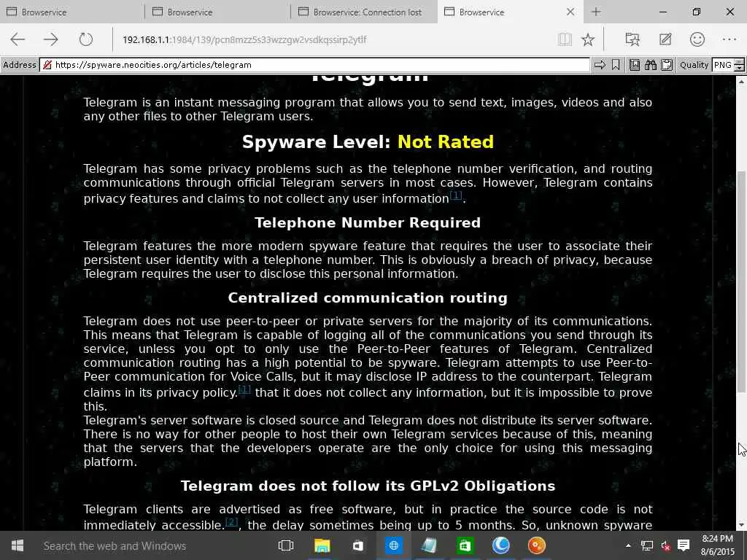
Task: Open the Edge More actions menu
Action: pyautogui.click(x=729, y=39)
